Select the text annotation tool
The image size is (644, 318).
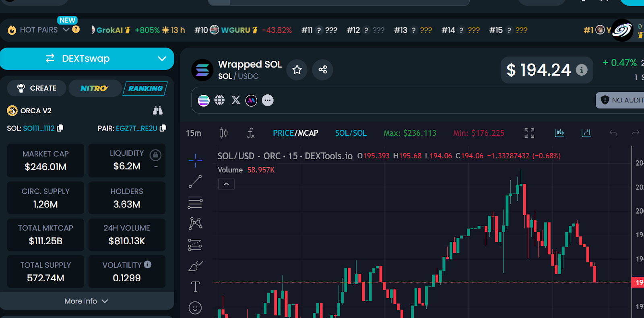195,287
